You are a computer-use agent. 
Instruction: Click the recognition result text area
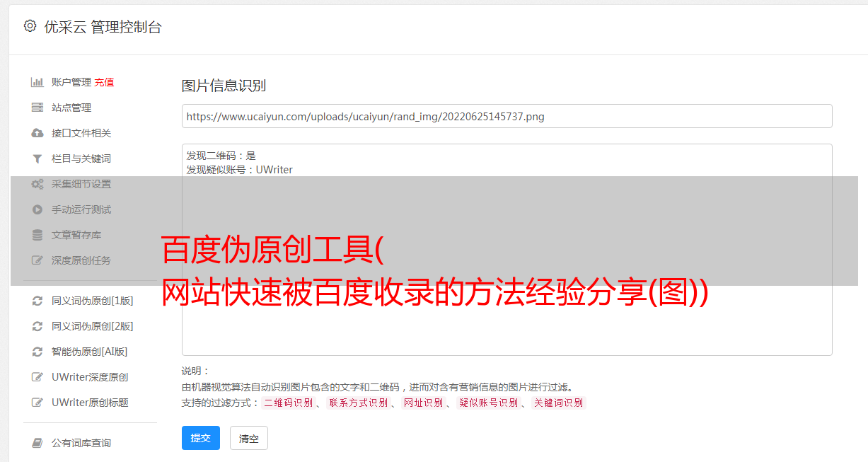507,249
